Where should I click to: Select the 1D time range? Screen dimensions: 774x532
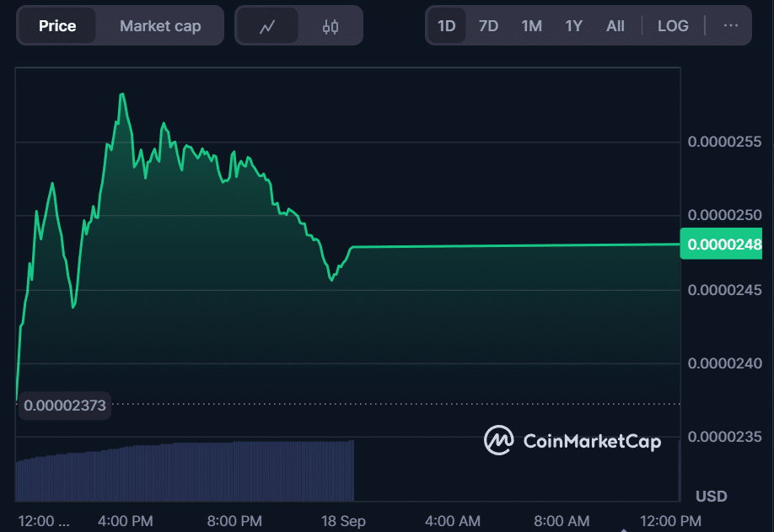point(446,26)
